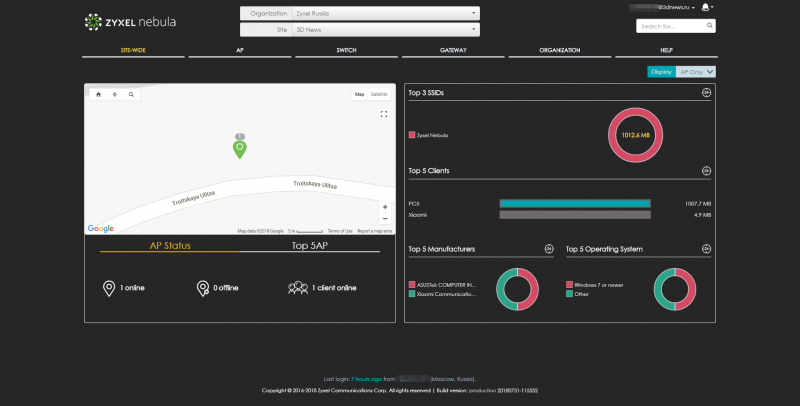
Task: Click the Top 3 SSIDs time-range icon
Action: [706, 92]
